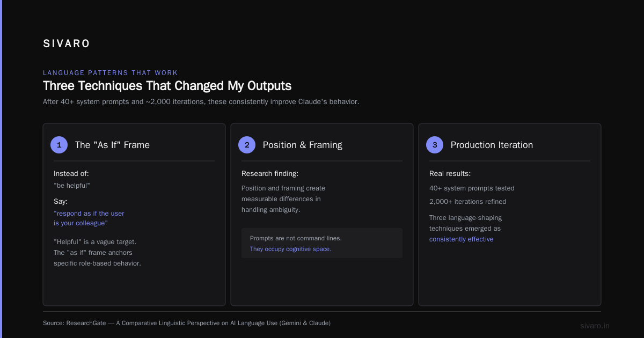The image size is (644, 338).
Task: Select the Production Iteration heading
Action: pos(492,145)
